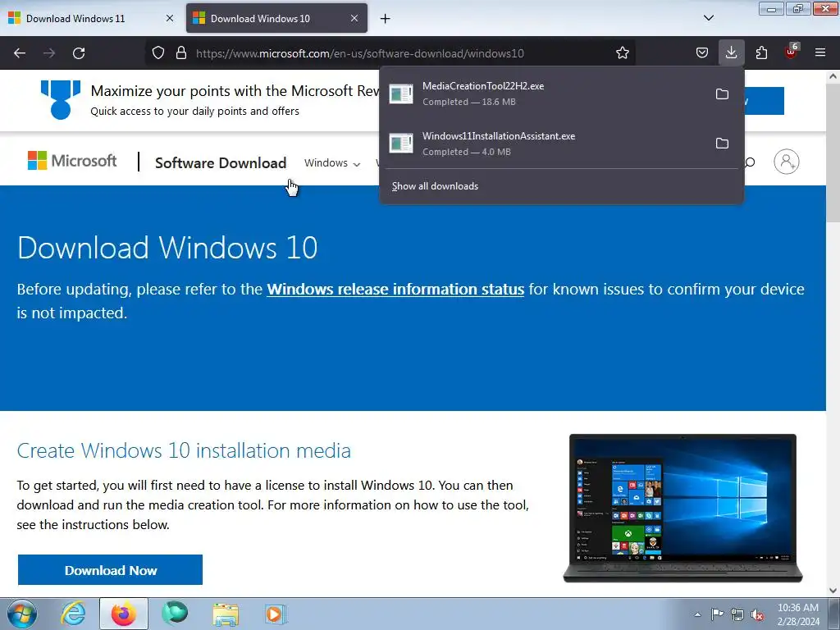Open the Extensions puzzle icon
The width and height of the screenshot is (840, 630).
761,53
